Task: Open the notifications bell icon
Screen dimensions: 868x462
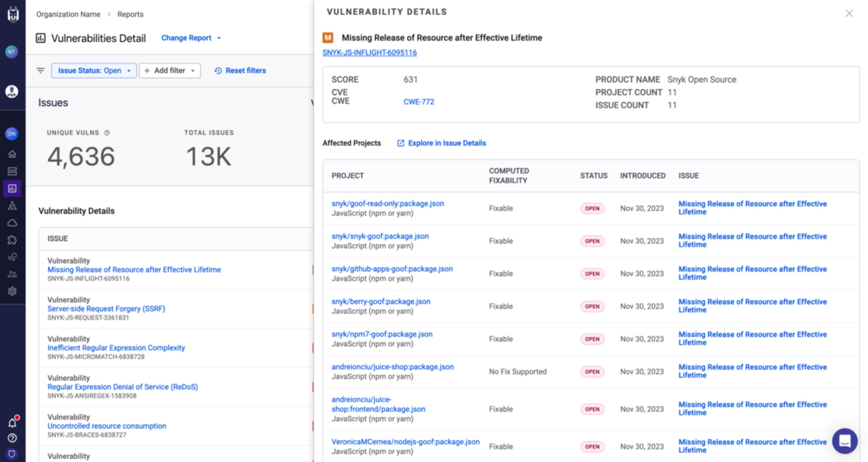Action: pyautogui.click(x=13, y=422)
